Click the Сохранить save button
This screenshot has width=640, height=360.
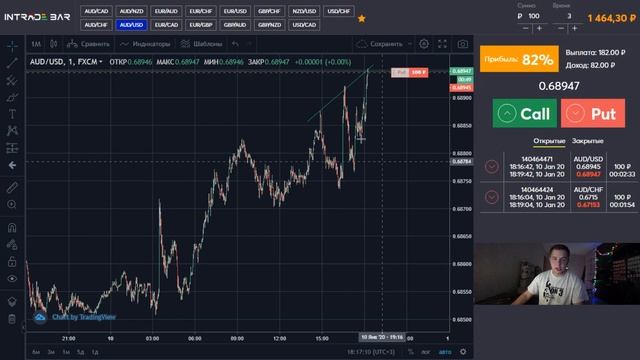380,44
